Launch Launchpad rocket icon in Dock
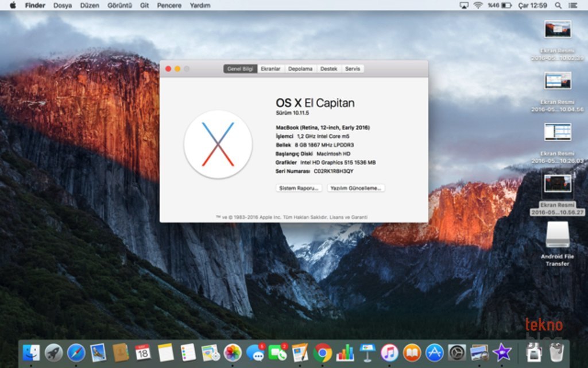Image resolution: width=588 pixels, height=368 pixels. pyautogui.click(x=53, y=352)
